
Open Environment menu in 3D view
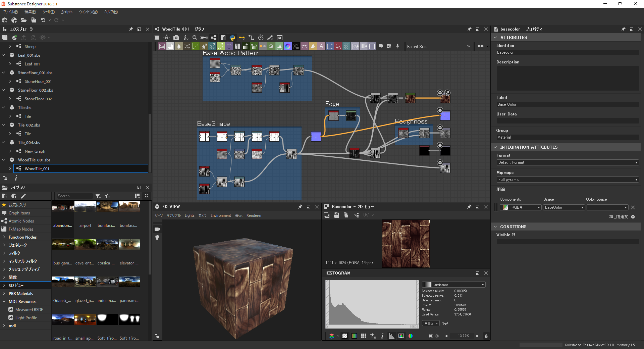(x=221, y=215)
